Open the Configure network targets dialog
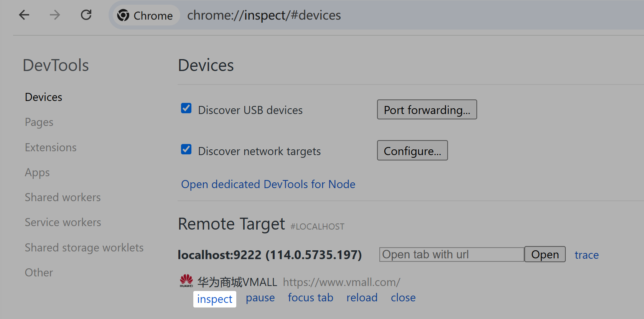The height and width of the screenshot is (319, 644). [412, 150]
